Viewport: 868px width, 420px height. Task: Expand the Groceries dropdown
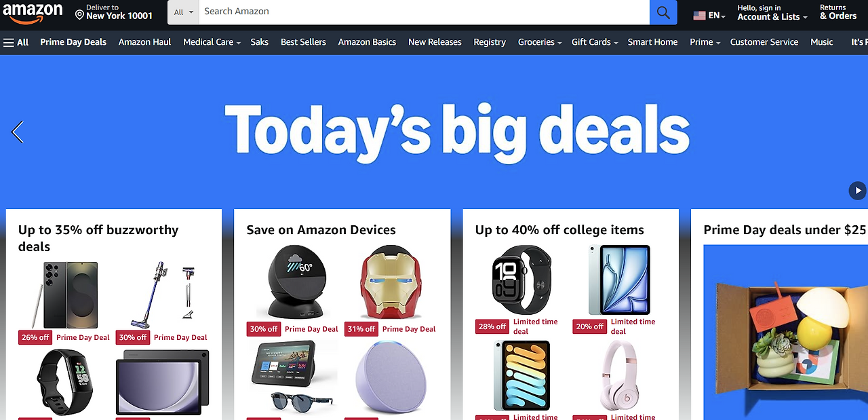(x=540, y=42)
